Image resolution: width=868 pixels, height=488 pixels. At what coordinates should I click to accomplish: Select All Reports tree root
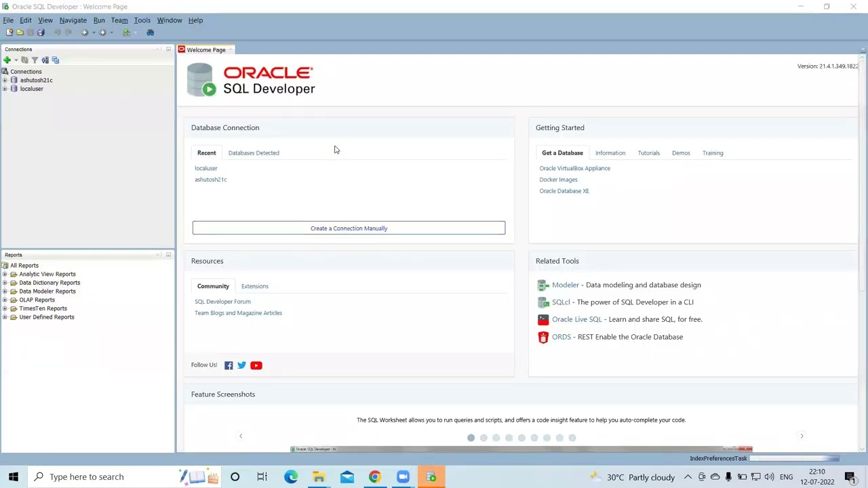(x=24, y=266)
